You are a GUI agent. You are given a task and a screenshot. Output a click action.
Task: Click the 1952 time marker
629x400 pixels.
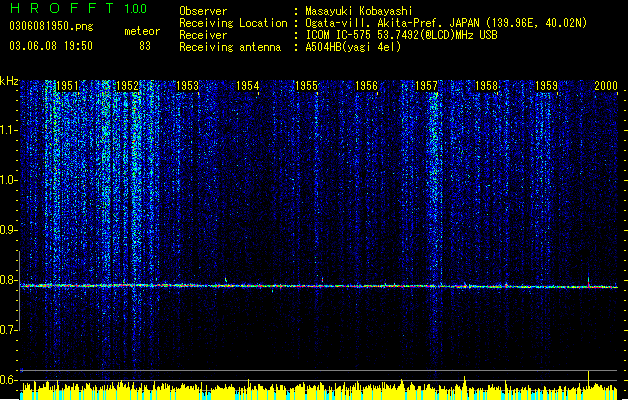(127, 86)
